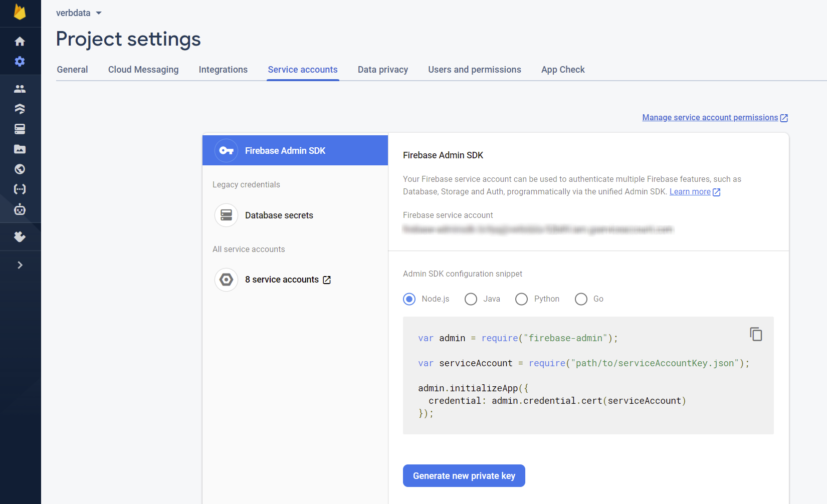Select the Java radio button

[x=471, y=299]
